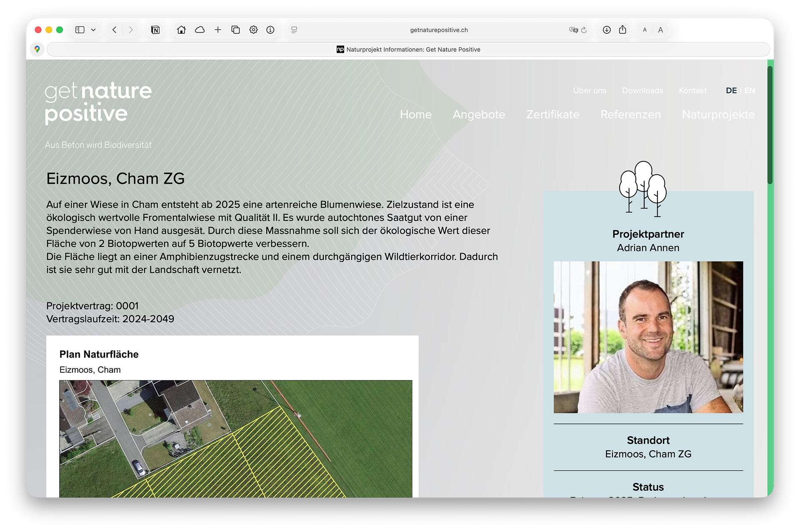Open the Notion extension icon
Image resolution: width=800 pixels, height=532 pixels.
click(x=155, y=30)
